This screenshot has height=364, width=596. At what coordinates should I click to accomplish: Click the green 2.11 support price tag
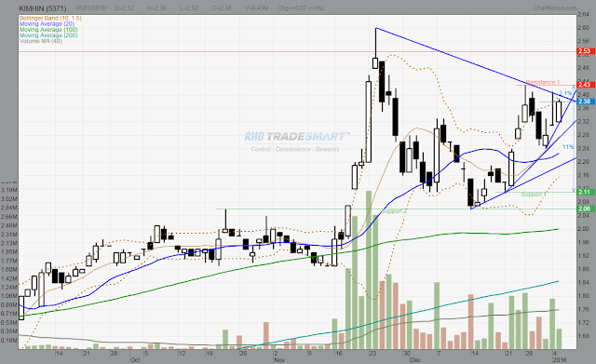pos(585,192)
